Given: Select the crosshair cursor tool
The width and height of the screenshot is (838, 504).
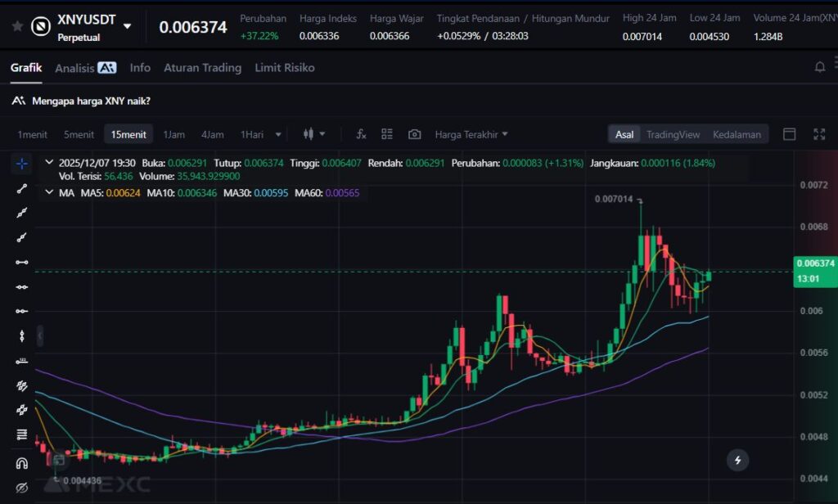Looking at the screenshot, I should (21, 164).
